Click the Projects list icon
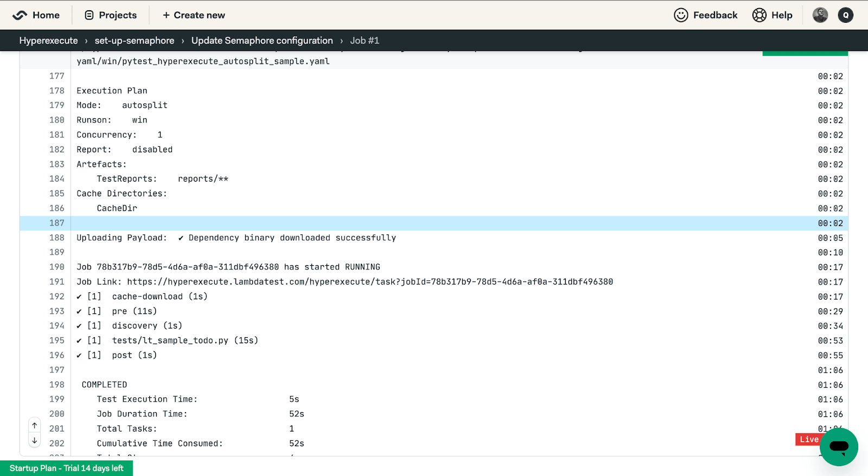 (90, 15)
